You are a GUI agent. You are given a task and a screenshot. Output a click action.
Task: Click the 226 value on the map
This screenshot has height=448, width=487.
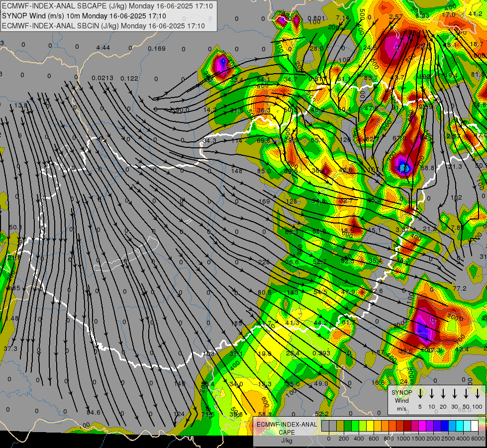tap(264, 262)
